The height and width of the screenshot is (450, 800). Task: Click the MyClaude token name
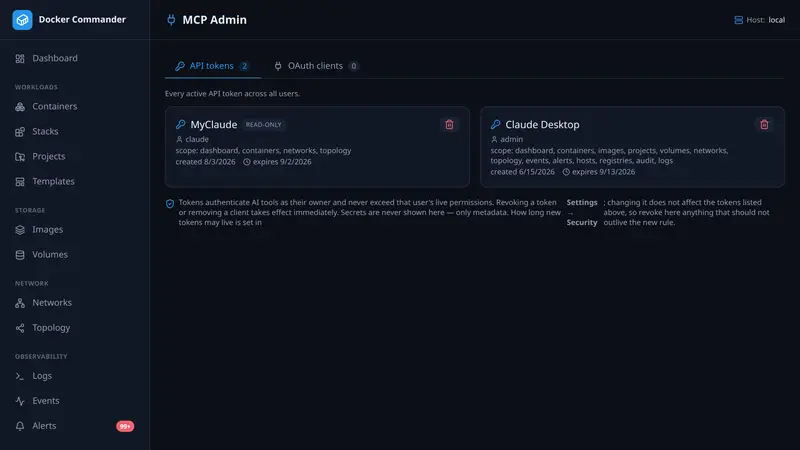[x=214, y=124]
